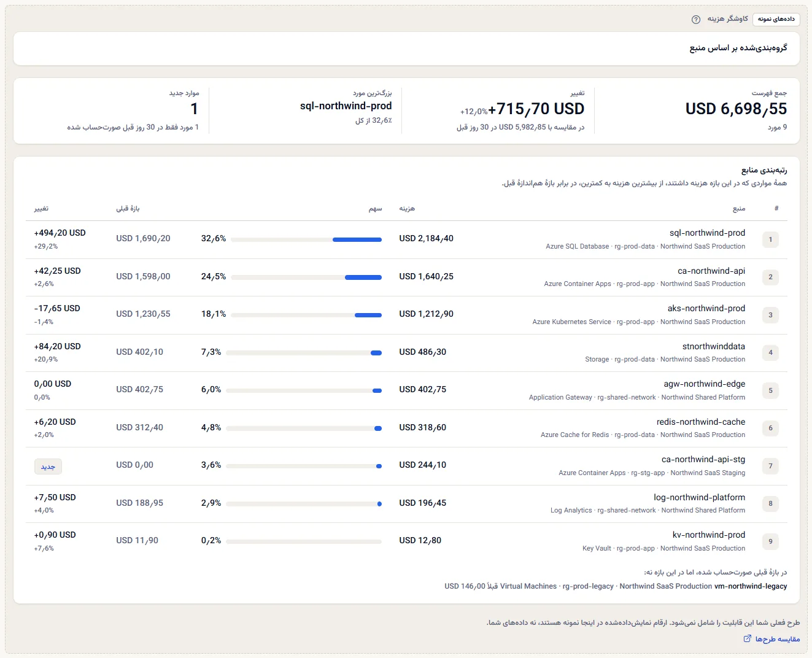This screenshot has width=812, height=658.
Task: Click the هزینه column header
Action: [407, 209]
